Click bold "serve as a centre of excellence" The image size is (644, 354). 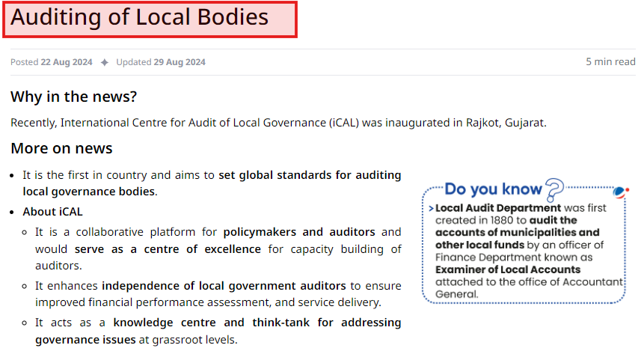coord(168,248)
